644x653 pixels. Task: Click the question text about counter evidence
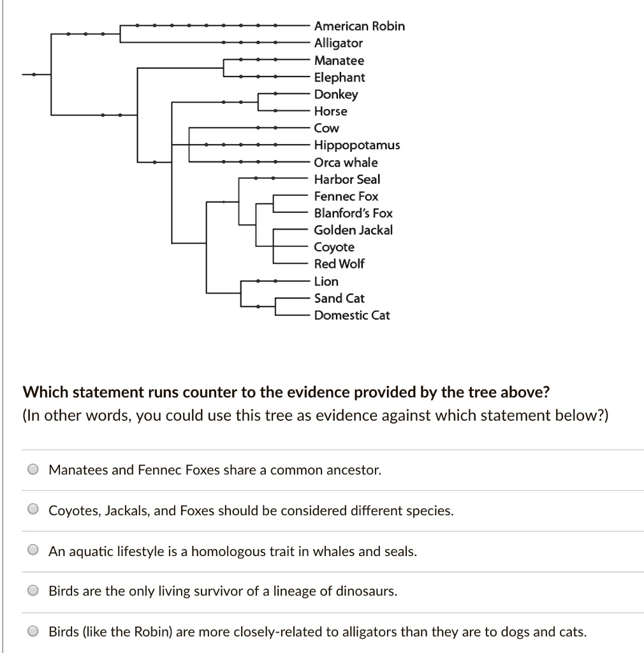[x=289, y=392]
